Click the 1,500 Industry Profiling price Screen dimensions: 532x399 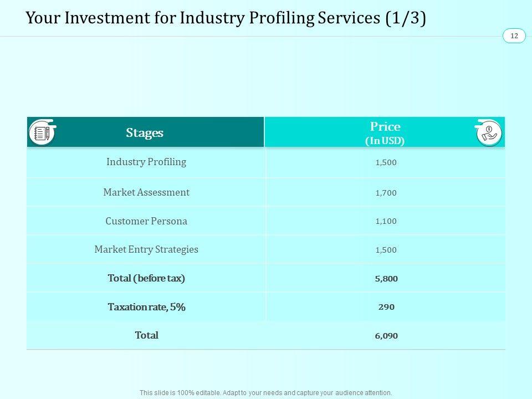[386, 162]
